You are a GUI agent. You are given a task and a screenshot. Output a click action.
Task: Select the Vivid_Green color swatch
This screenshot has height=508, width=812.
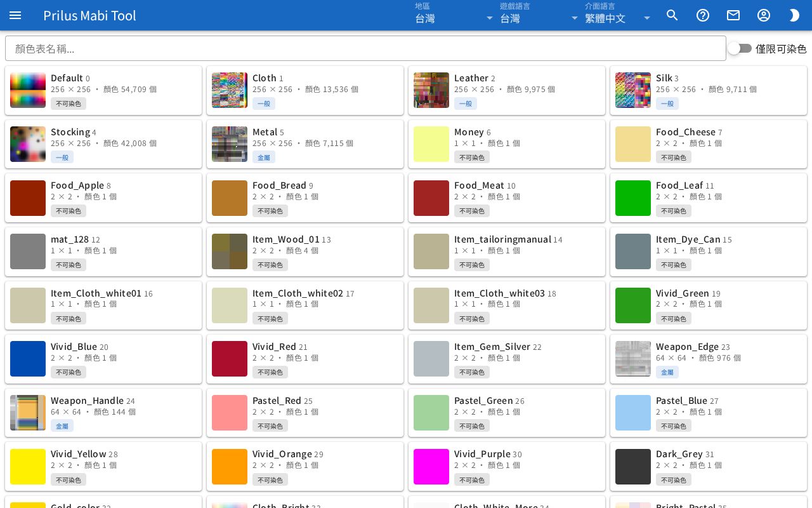click(x=633, y=305)
